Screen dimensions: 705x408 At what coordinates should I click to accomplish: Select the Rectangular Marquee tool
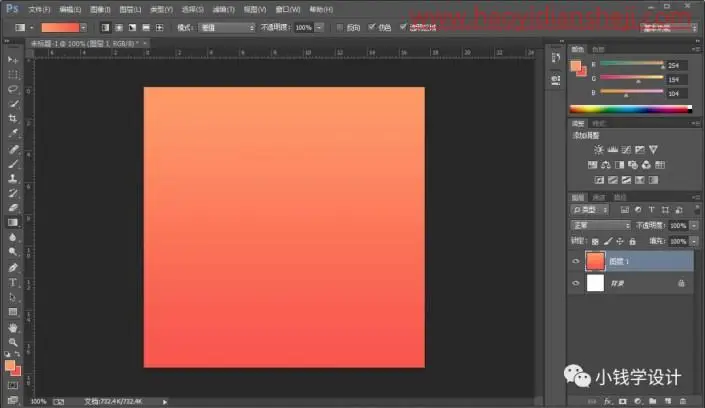[13, 75]
